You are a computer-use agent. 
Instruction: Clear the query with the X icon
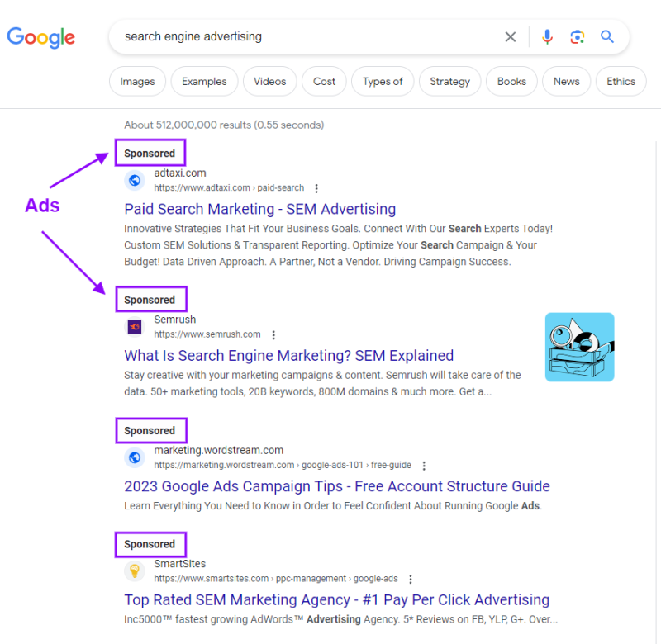[510, 36]
